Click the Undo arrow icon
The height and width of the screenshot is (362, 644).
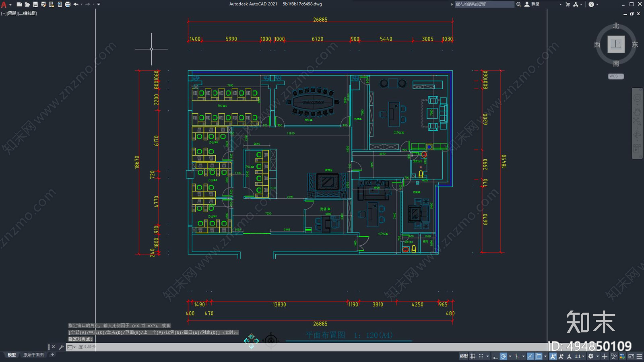pyautogui.click(x=76, y=4)
